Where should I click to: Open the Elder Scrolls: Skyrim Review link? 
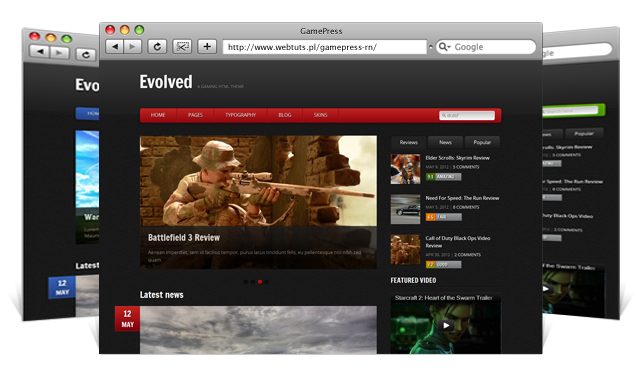[458, 158]
